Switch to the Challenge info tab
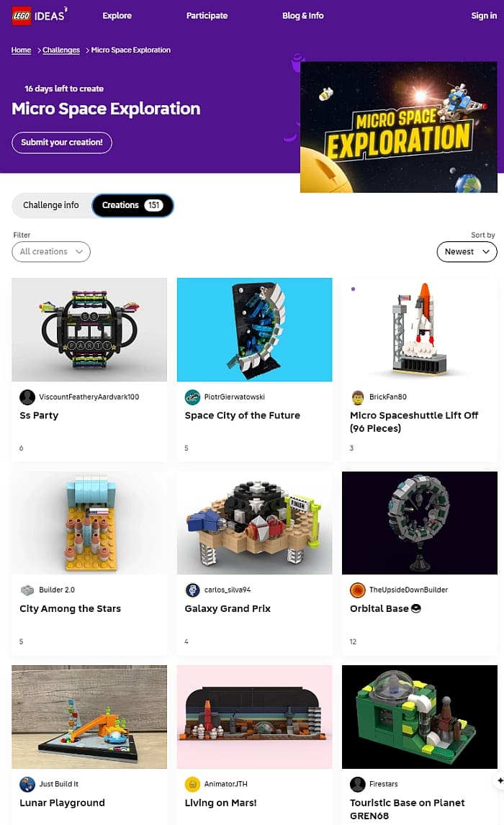504x825 pixels. coord(51,205)
